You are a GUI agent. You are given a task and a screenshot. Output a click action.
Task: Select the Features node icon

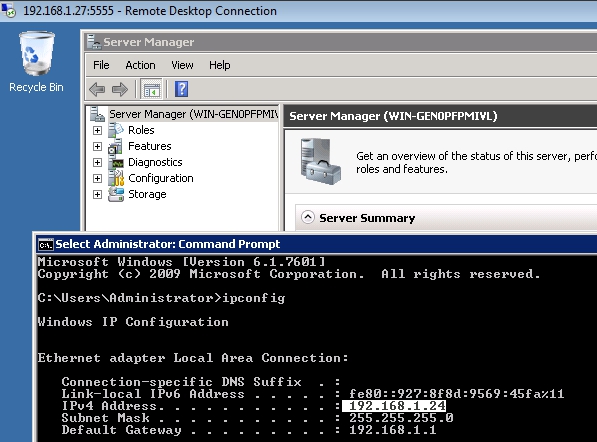(x=115, y=146)
